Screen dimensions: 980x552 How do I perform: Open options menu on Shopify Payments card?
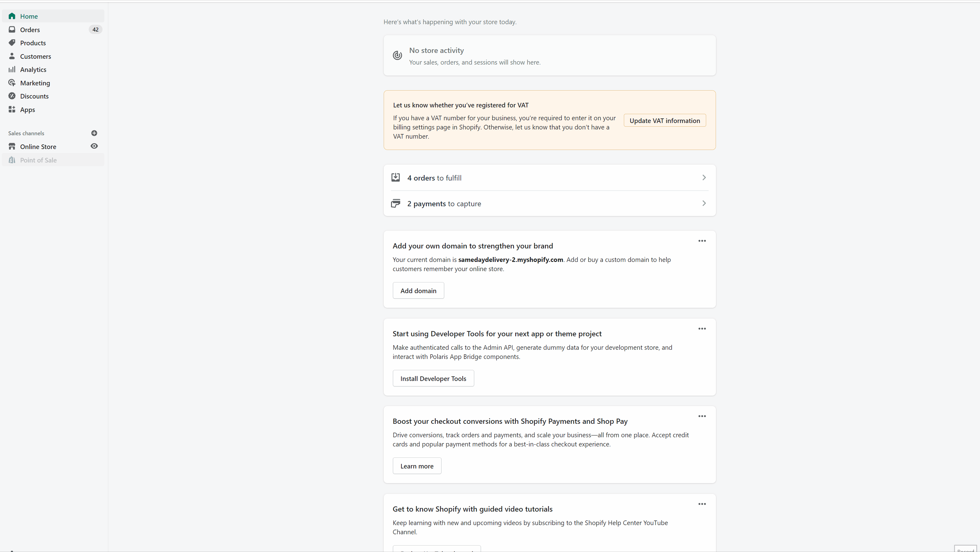click(702, 416)
